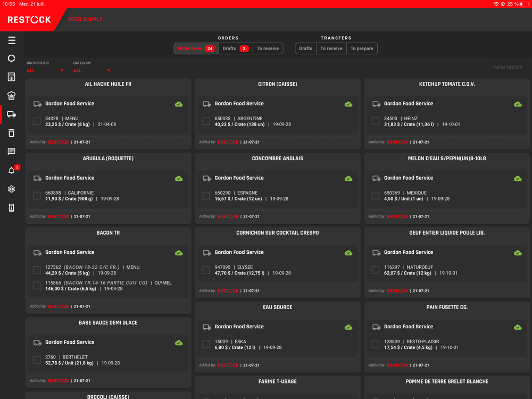The height and width of the screenshot is (399, 532).
Task: Click green cloud icon on Citron (Caisse)
Action: pos(348,104)
